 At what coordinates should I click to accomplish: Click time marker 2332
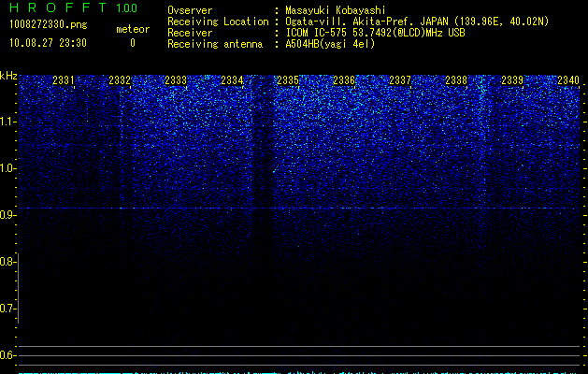coord(120,80)
